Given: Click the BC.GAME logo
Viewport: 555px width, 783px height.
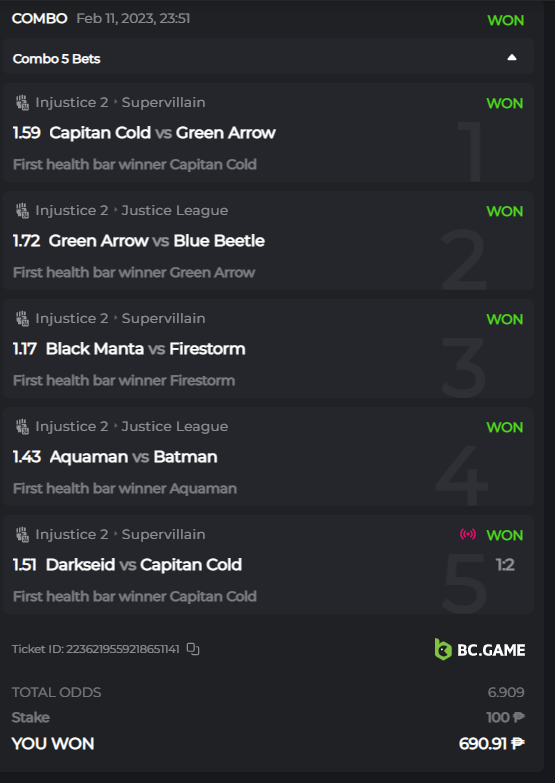Looking at the screenshot, I should (x=480, y=649).
